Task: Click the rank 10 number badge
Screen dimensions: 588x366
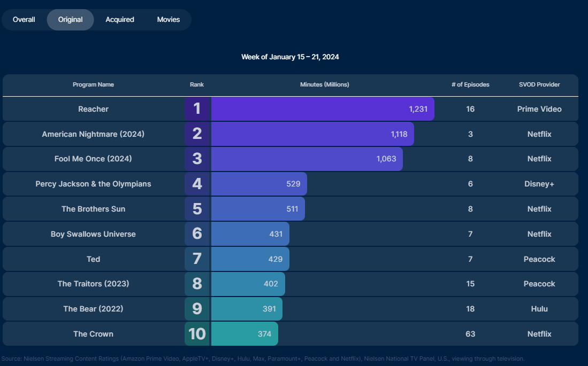Action: pyautogui.click(x=197, y=334)
